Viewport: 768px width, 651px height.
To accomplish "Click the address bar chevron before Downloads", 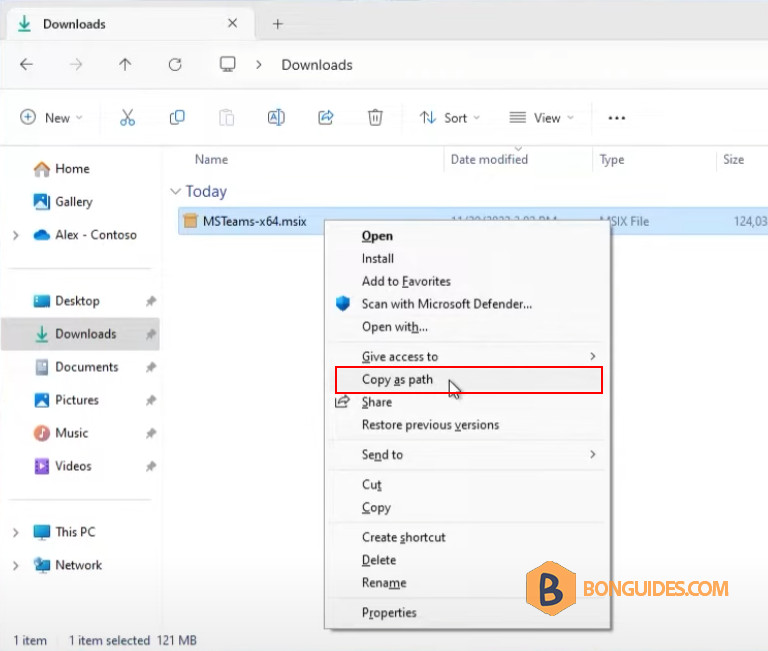I will click(259, 65).
